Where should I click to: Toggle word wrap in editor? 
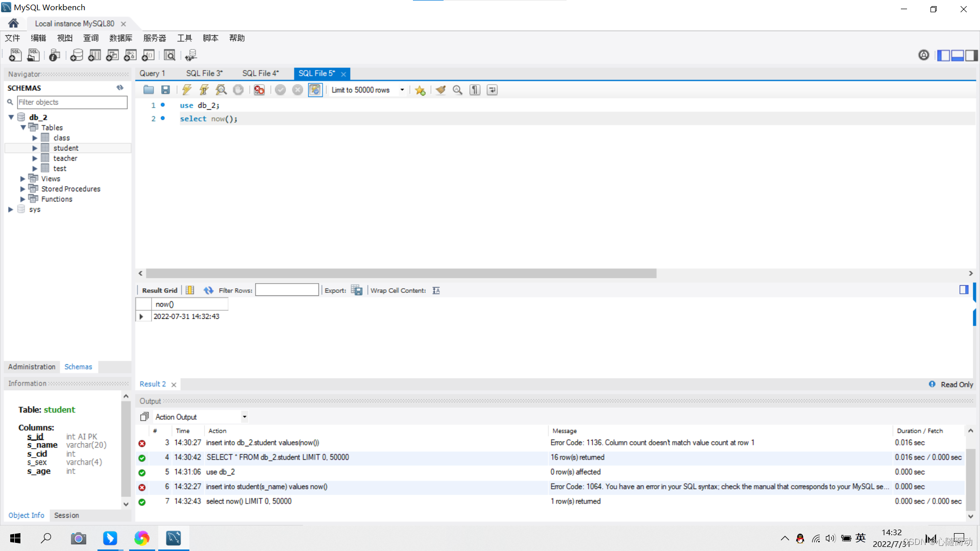tap(492, 90)
